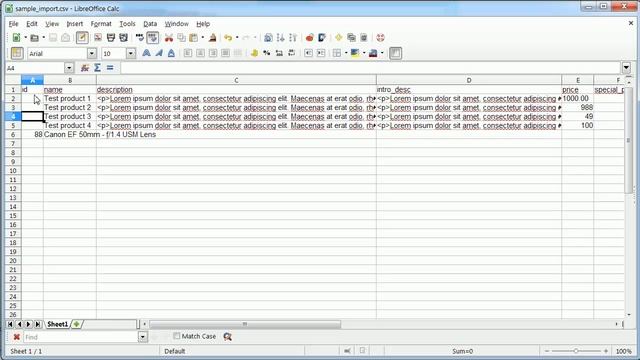Add decimal place icon
This screenshot has height=360, width=640.
click(279, 53)
